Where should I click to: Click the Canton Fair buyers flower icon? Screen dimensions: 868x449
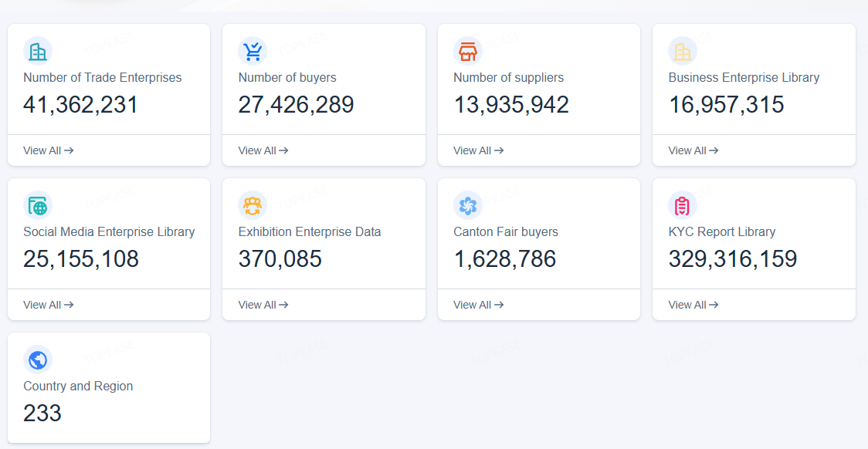468,206
